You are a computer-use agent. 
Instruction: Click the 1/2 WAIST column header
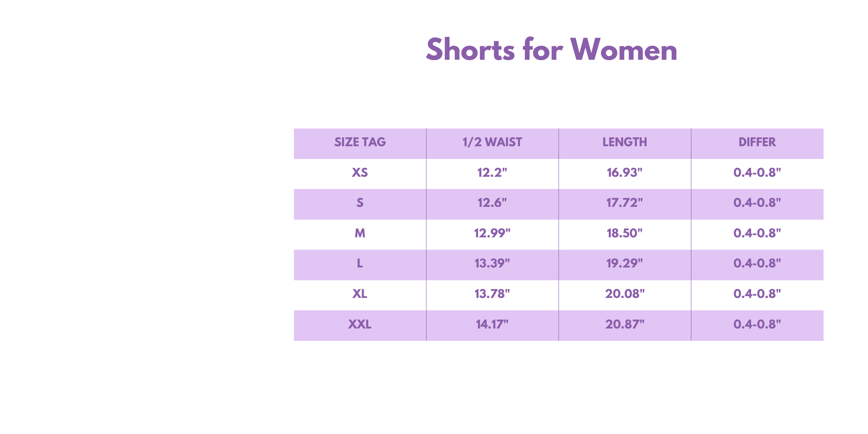[492, 142]
